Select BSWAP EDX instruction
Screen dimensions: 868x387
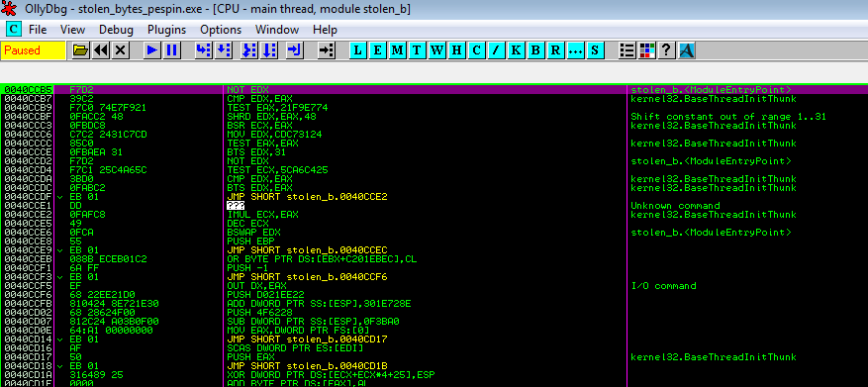coord(253,232)
